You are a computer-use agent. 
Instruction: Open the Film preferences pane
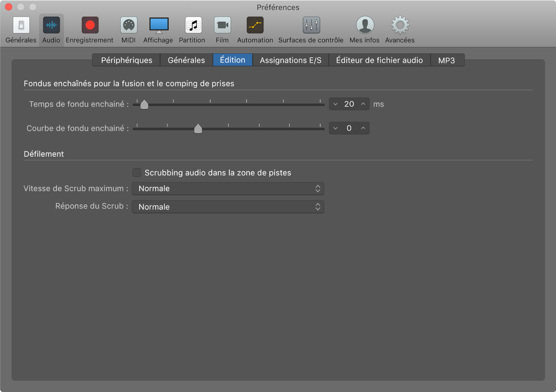pyautogui.click(x=222, y=26)
